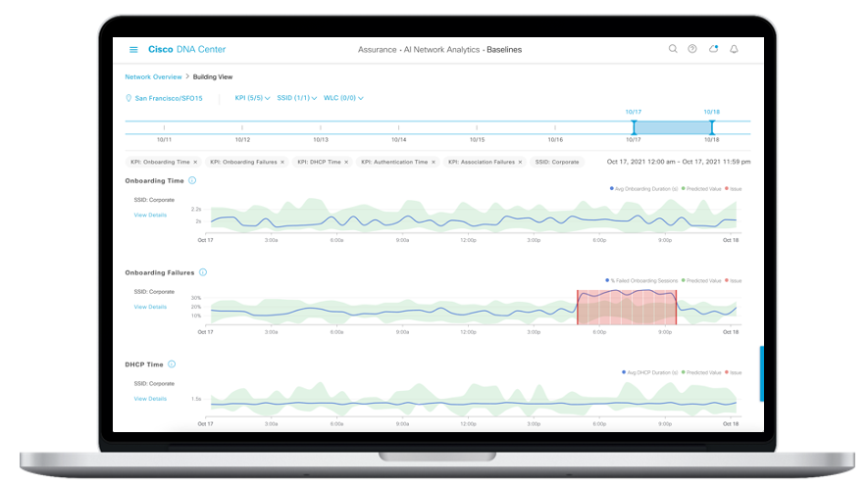Select the San Francisco/SFO15 location link
The width and height of the screenshot is (868, 486).
(169, 98)
